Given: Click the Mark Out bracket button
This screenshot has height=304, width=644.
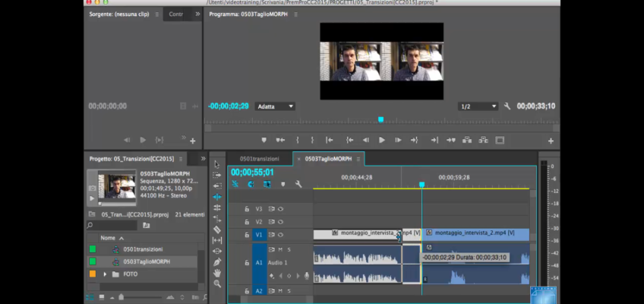Looking at the screenshot, I should coord(312,140).
